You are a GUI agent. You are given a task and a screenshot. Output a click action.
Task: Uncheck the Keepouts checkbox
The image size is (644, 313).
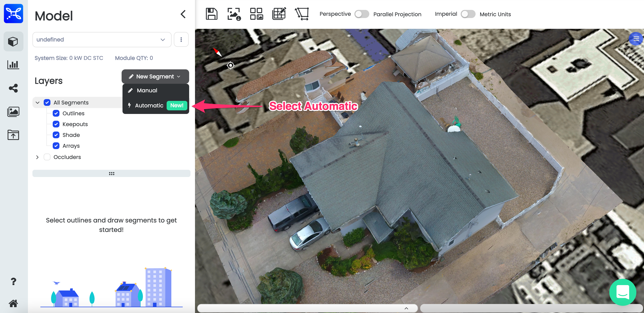click(x=56, y=124)
